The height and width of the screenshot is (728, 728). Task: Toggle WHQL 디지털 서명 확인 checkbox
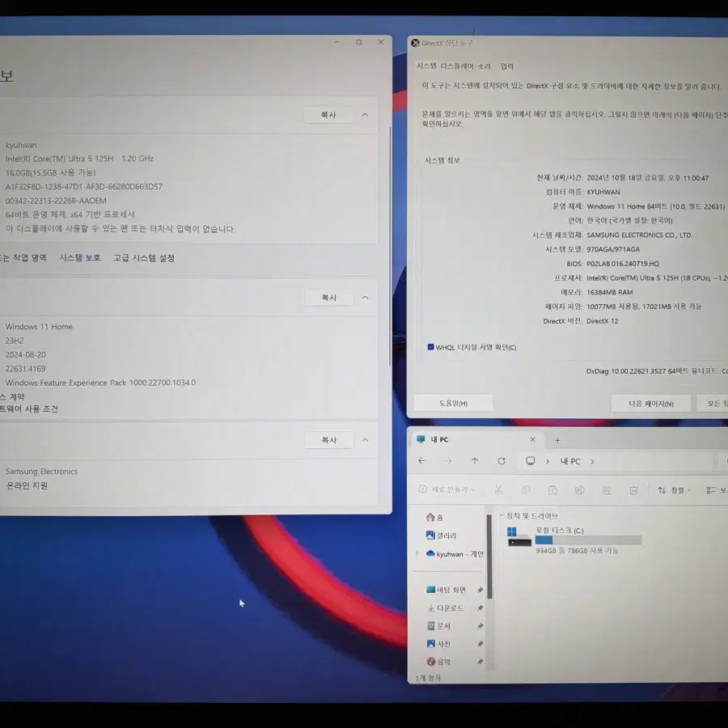tap(430, 347)
